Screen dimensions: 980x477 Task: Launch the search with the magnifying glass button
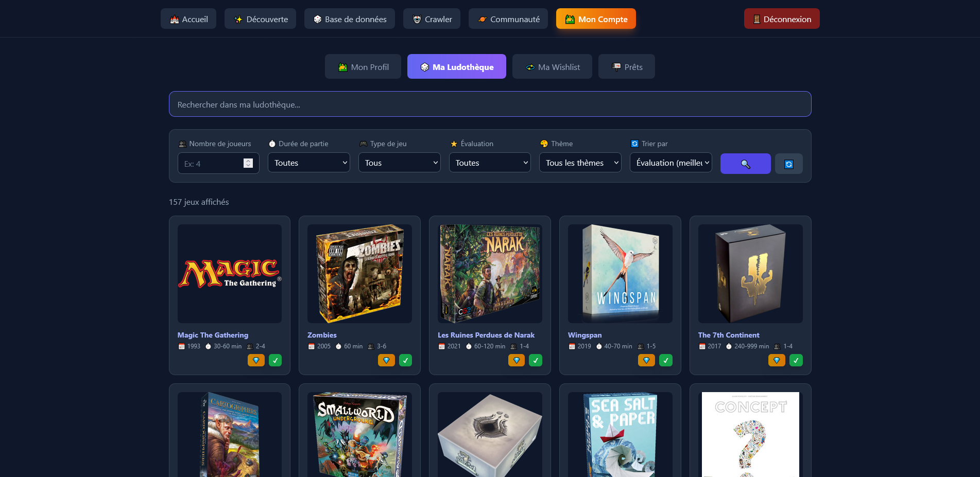tap(745, 163)
